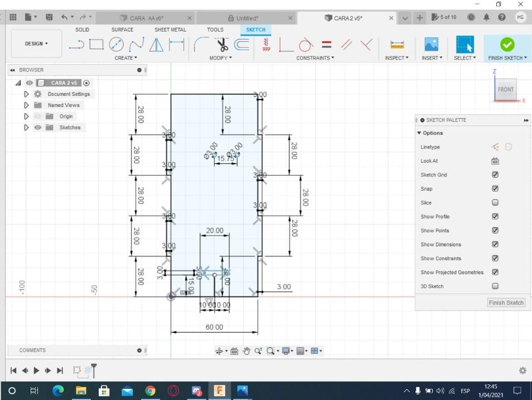Open the Help question mark

(x=502, y=17)
